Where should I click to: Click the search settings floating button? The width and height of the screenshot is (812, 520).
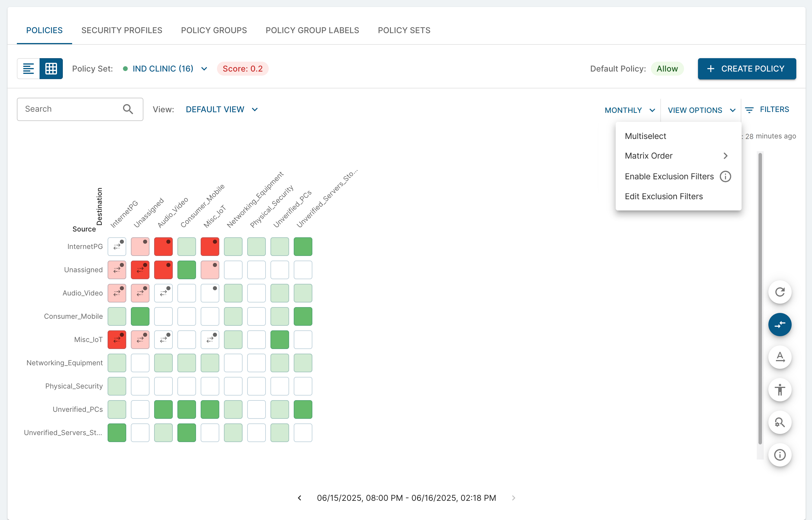pos(780,422)
